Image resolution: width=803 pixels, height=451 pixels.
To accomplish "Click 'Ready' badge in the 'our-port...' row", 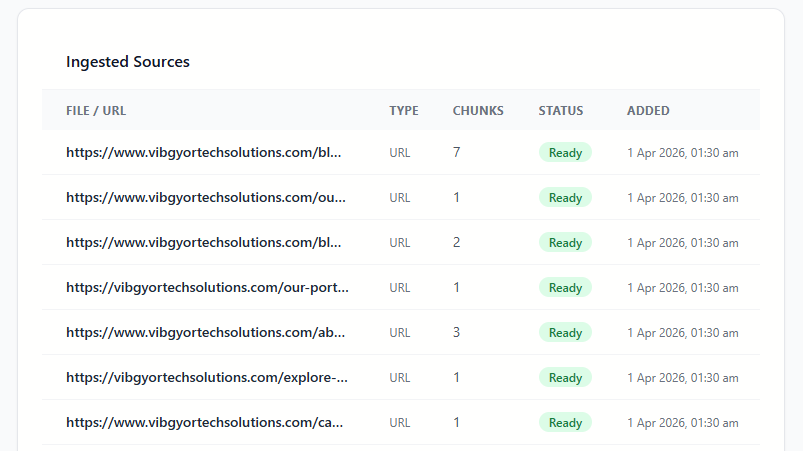I will coord(565,288).
